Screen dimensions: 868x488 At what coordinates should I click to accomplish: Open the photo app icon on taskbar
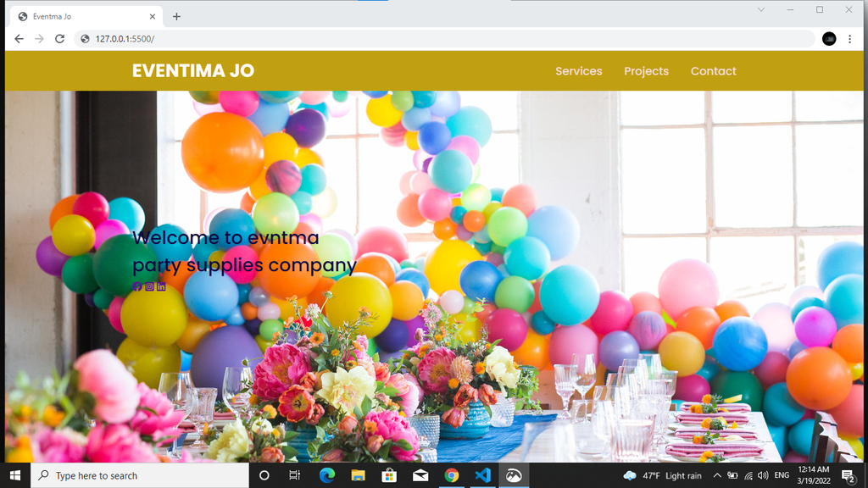pyautogui.click(x=514, y=475)
